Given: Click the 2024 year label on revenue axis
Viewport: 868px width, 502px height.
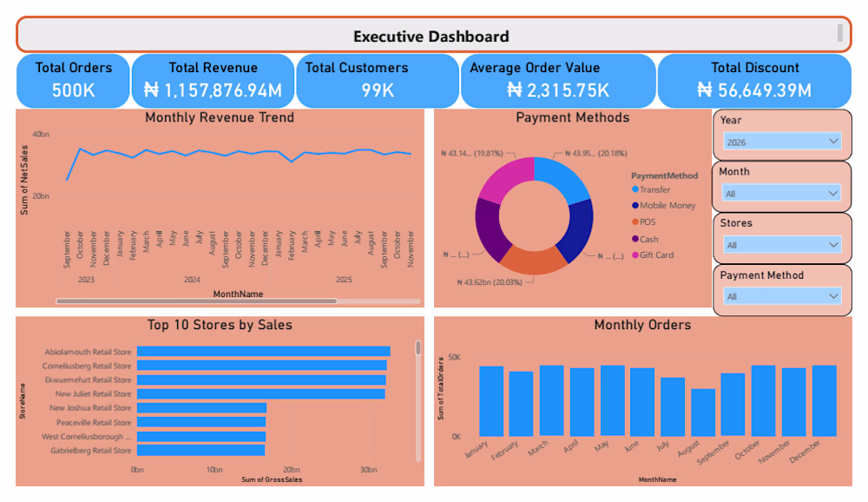Looking at the screenshot, I should click(192, 280).
